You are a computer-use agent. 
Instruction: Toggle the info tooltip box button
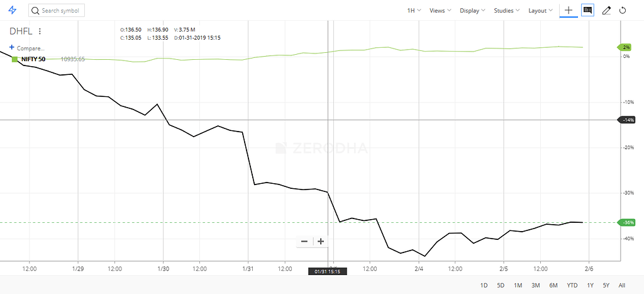pyautogui.click(x=587, y=11)
